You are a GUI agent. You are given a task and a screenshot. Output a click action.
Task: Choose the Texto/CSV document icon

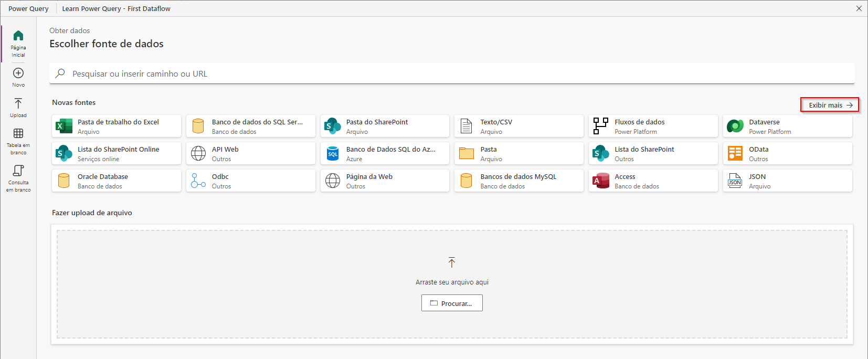(x=467, y=126)
